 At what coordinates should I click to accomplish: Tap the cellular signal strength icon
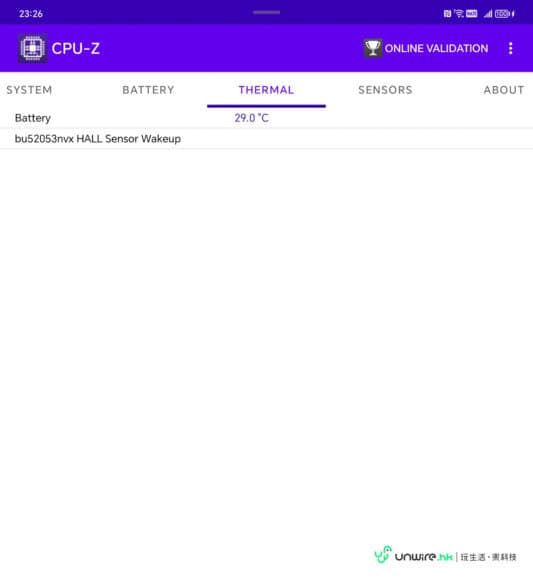(x=488, y=14)
